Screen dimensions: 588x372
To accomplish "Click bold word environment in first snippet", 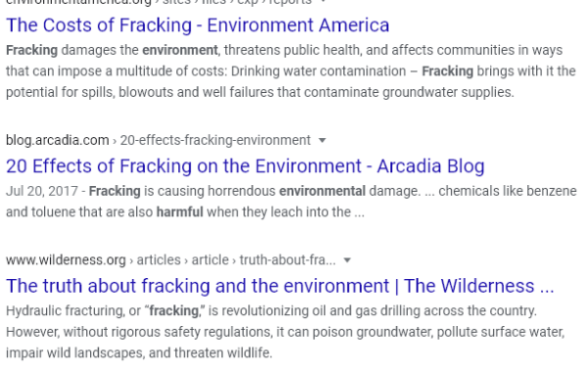I will (x=179, y=50).
